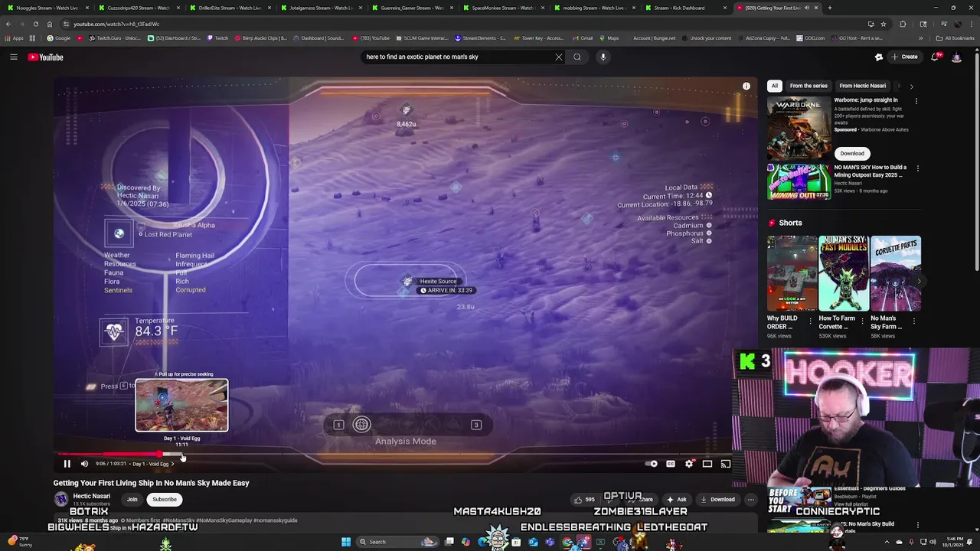Open the 'Day 1 - Void Egg' chapter list

(153, 464)
